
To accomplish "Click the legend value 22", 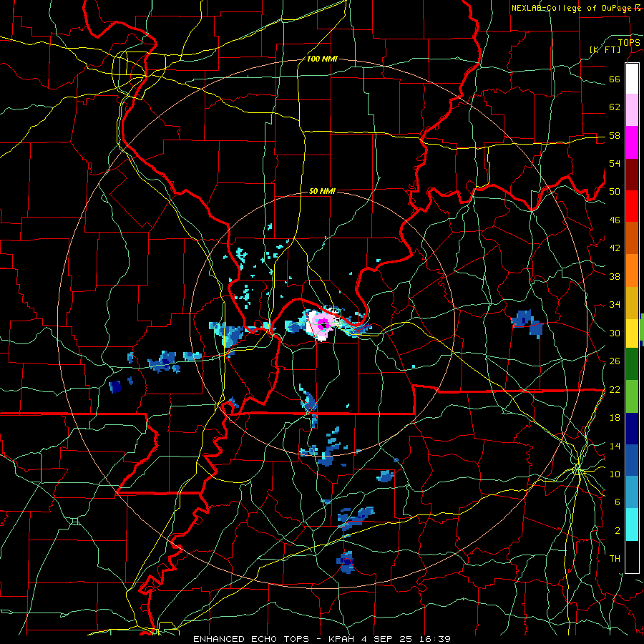I will point(615,389).
